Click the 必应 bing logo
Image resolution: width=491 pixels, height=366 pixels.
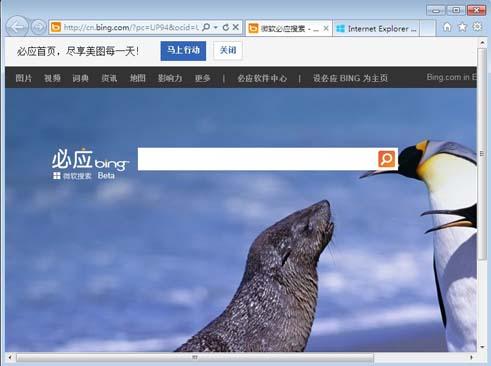[90, 159]
